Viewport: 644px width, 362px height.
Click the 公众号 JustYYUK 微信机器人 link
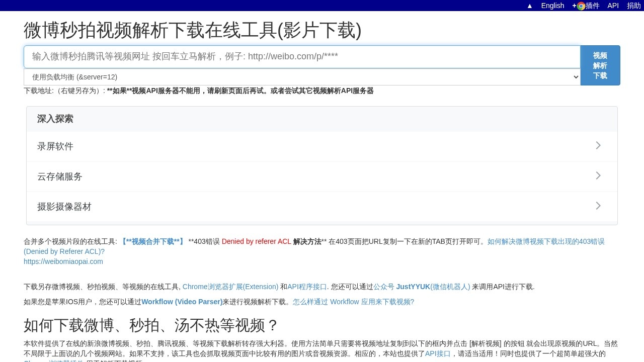coord(422,287)
